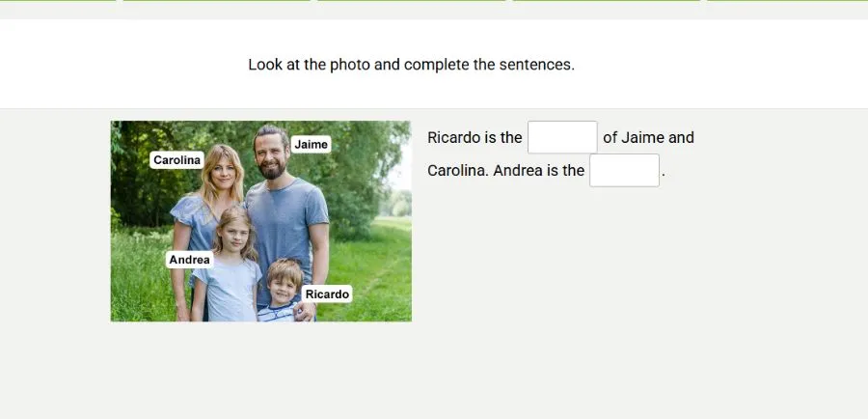Image resolution: width=868 pixels, height=419 pixels.
Task: Click the fourth green progress segment
Action: point(607,1)
